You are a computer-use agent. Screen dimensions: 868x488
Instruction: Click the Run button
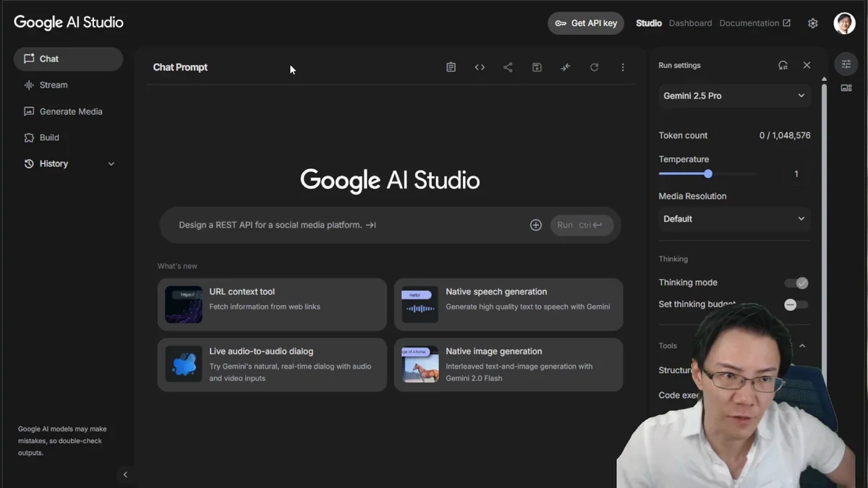tap(582, 225)
